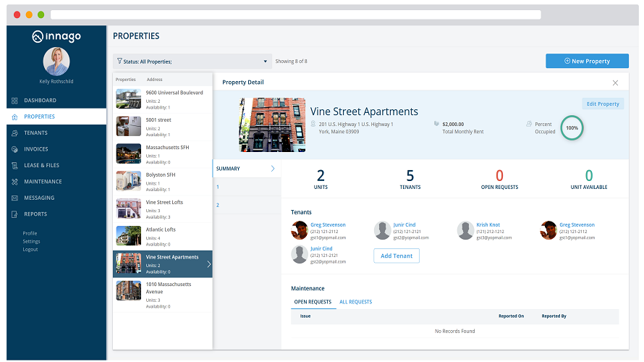Close the Property Detail panel
Image resolution: width=644 pixels, height=362 pixels.
(615, 83)
